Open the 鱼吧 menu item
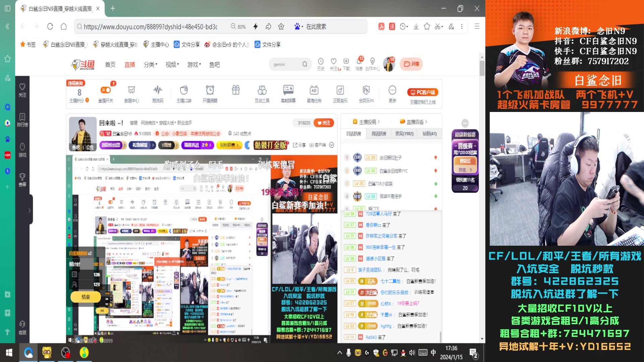The image size is (644, 362). (215, 65)
